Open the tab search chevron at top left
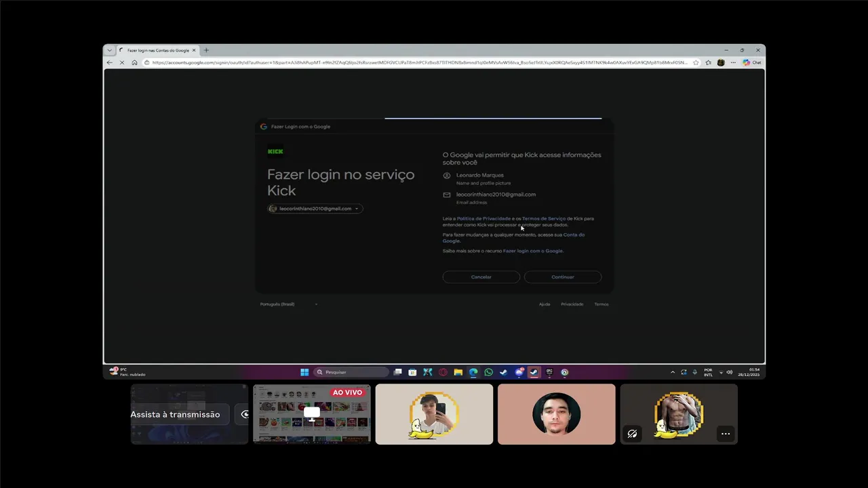The height and width of the screenshot is (488, 868). [x=110, y=50]
